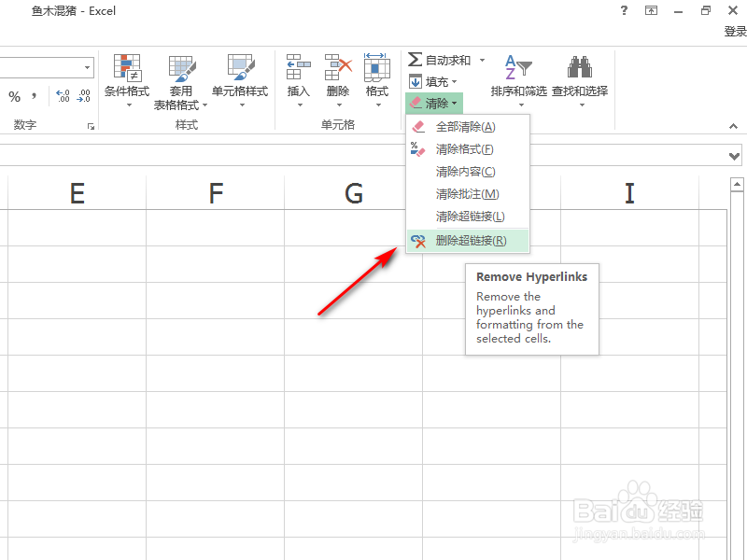The width and height of the screenshot is (747, 560).
Task: Decrease decimal places icon
Action: [82, 94]
